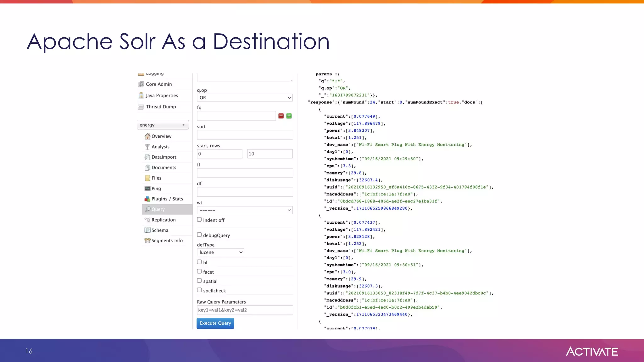Click the Segments info icon

click(x=147, y=241)
